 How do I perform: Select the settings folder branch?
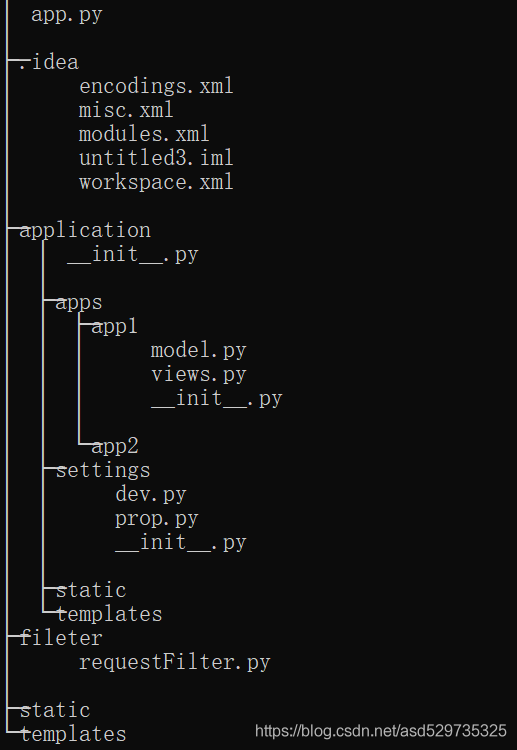click(103, 470)
